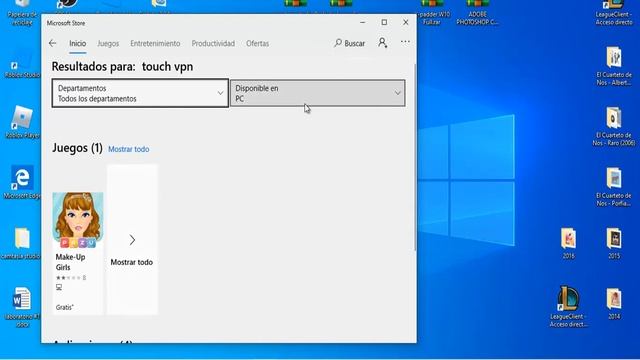
Task: Go back with the Store back arrow
Action: (x=52, y=43)
